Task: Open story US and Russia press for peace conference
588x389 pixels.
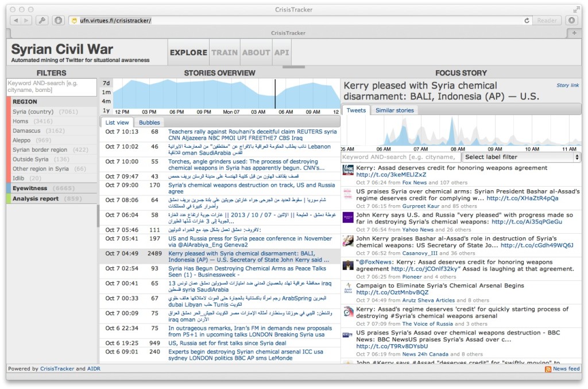Action: coord(250,241)
